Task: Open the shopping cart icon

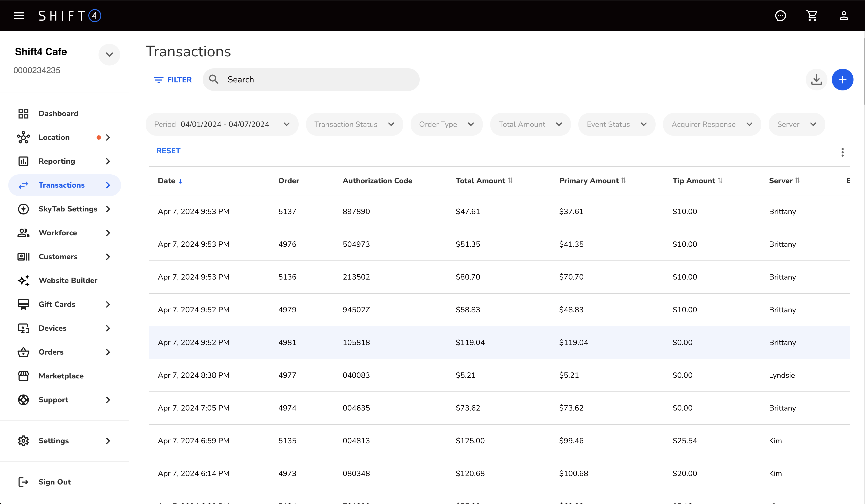Action: point(812,15)
